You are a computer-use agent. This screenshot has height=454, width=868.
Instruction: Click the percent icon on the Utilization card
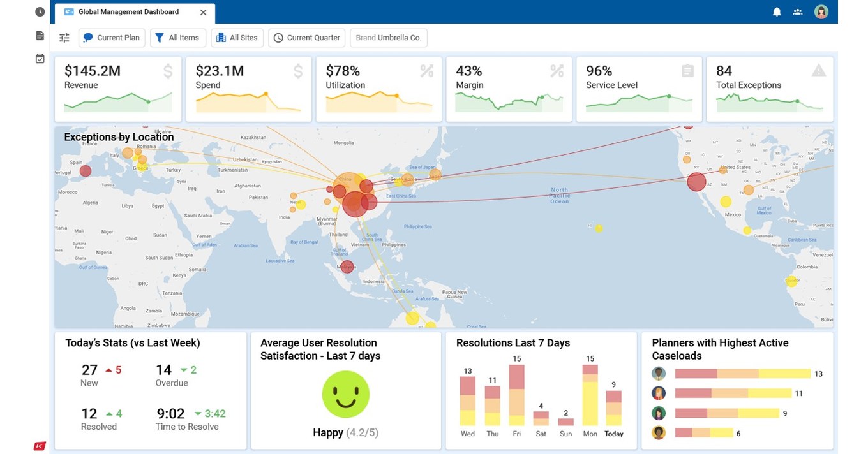pos(427,71)
